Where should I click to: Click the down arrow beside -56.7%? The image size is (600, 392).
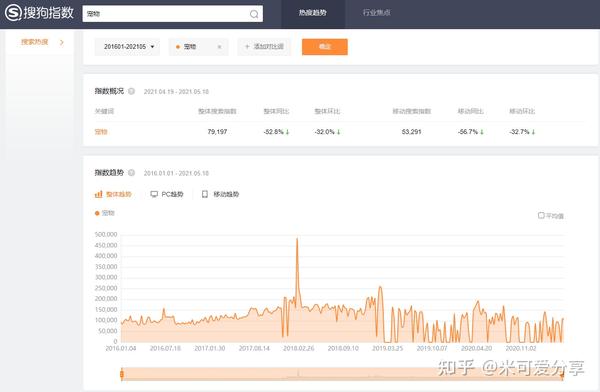pos(482,132)
